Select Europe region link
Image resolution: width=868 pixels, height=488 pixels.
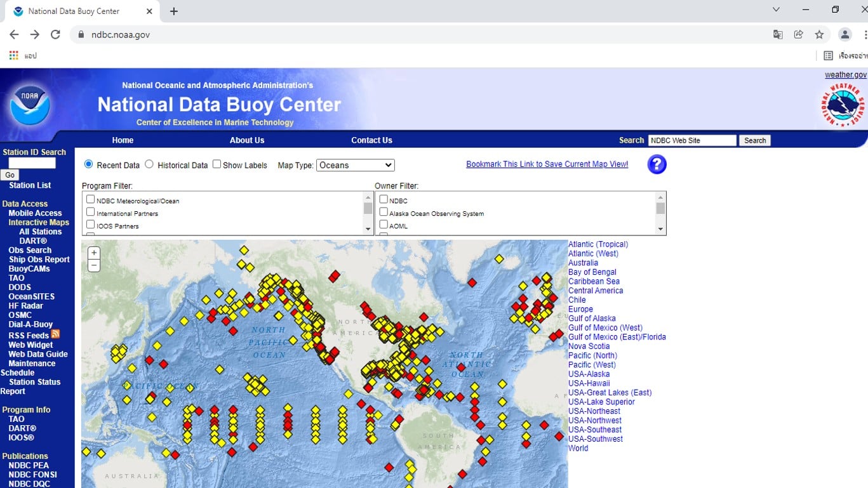point(580,309)
